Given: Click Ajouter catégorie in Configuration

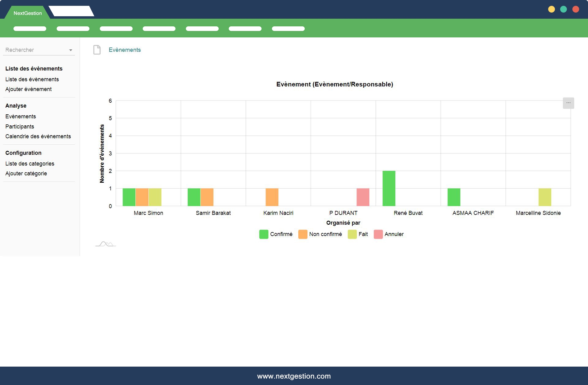Looking at the screenshot, I should pos(26,173).
